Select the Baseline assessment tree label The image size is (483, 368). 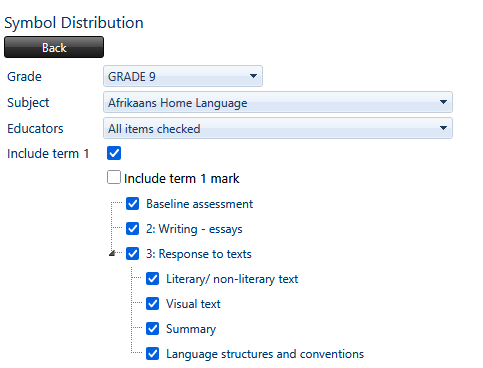coord(199,204)
